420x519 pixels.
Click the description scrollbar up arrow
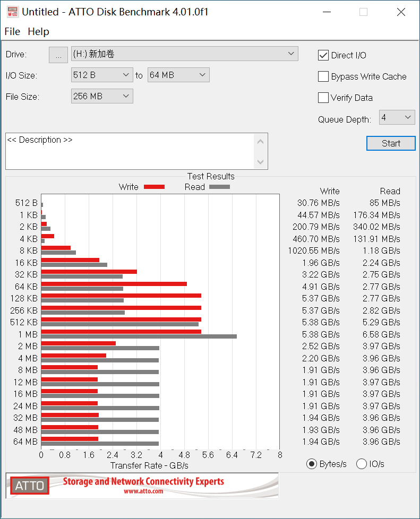pos(260,142)
